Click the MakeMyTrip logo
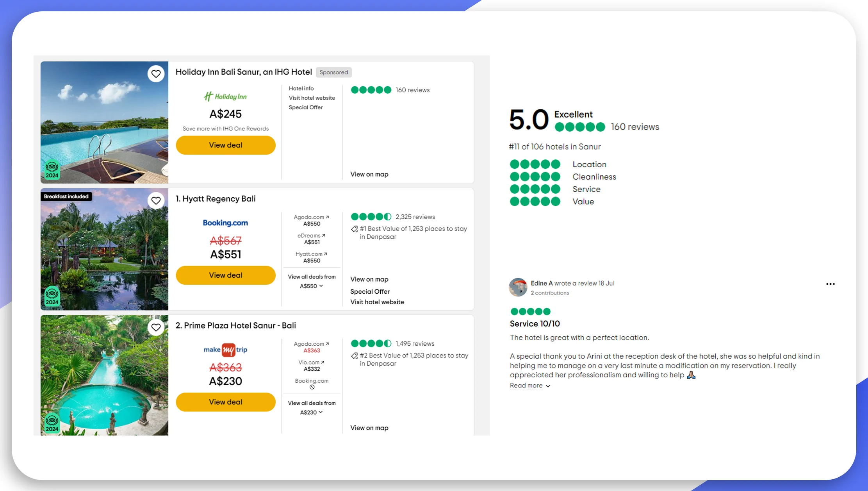 tap(225, 350)
